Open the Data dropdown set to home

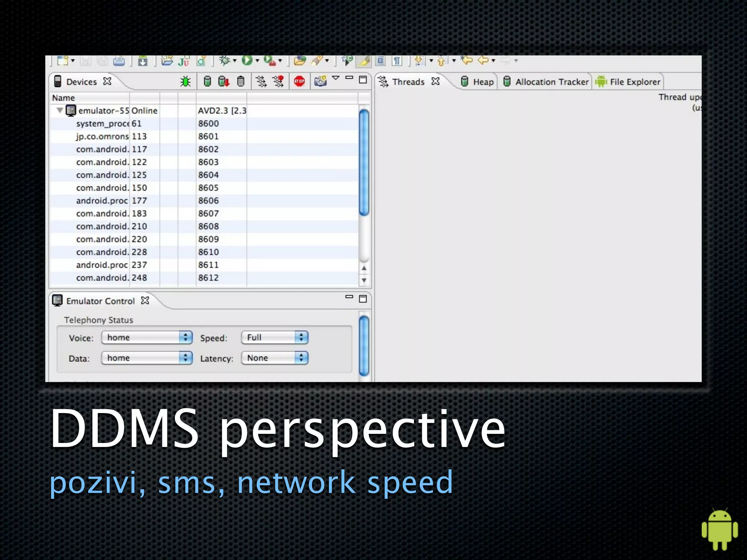[147, 358]
